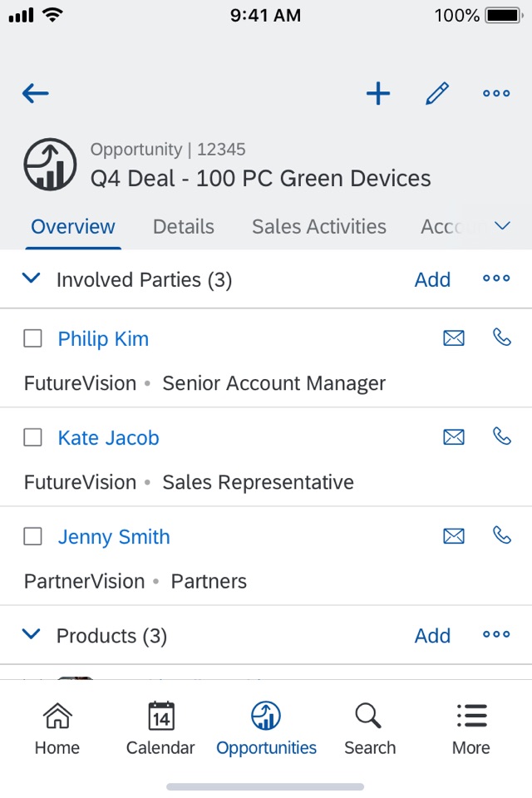Open Calendar in bottom navigation
The image size is (532, 798).
(160, 729)
